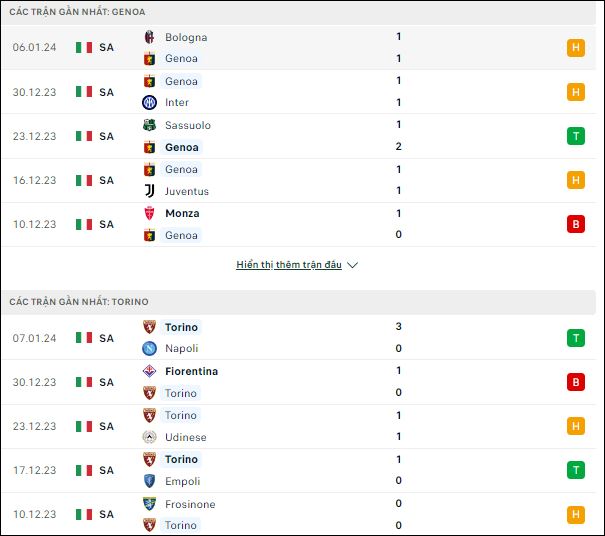605x536 pixels.
Task: Click the Monza club crest
Action: 149,213
